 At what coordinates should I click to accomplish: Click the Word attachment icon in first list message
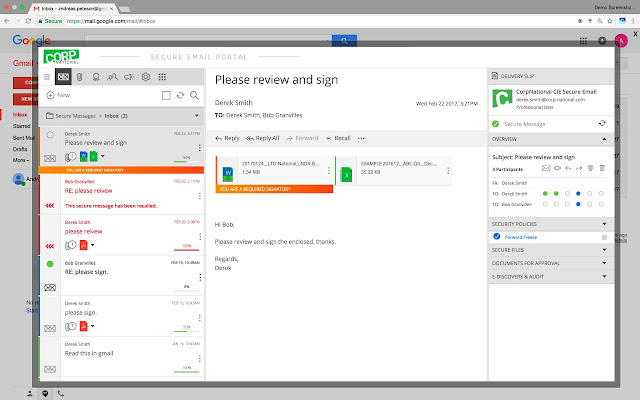[x=83, y=156]
